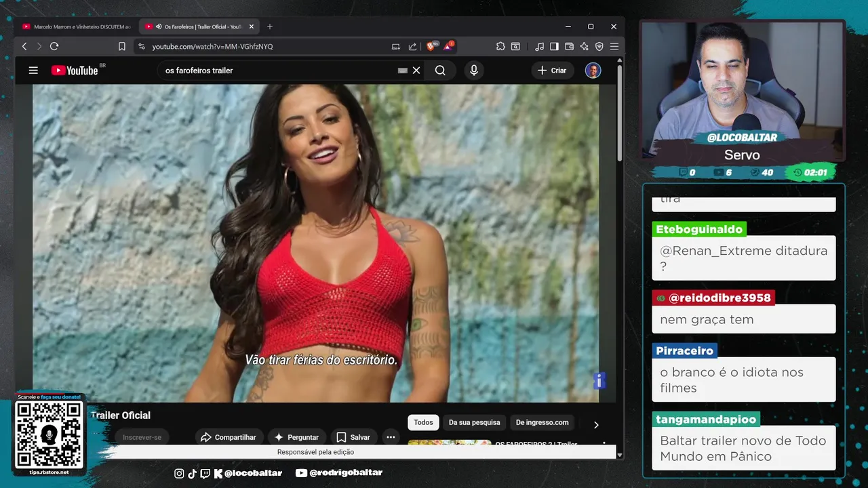Click message 'o branco é o idiota nos filmes'
The width and height of the screenshot is (868, 488).
point(743,380)
